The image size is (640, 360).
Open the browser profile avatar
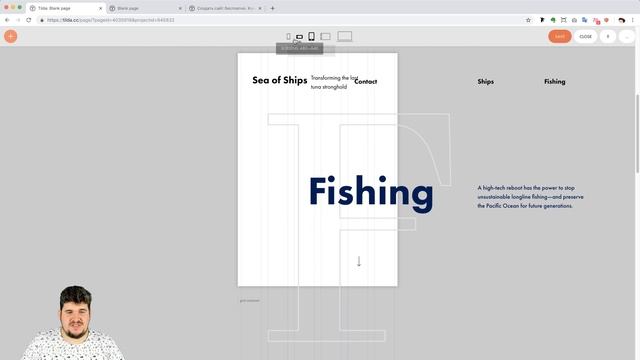pos(622,20)
